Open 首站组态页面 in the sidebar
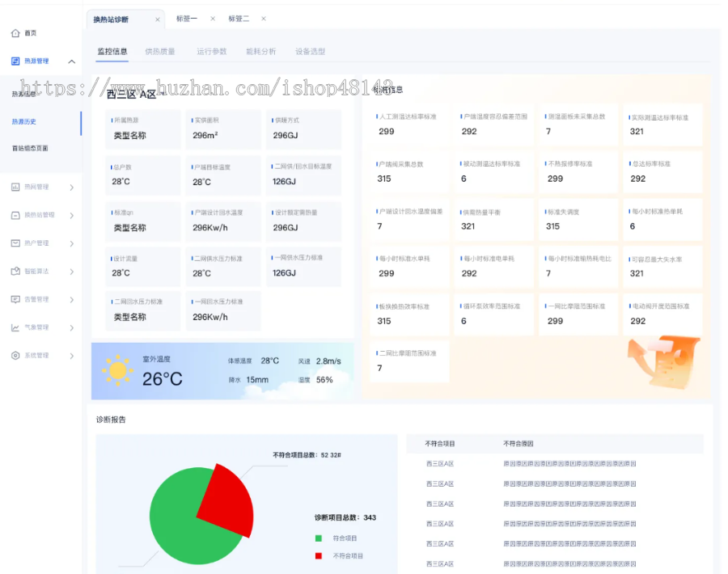The image size is (728, 574). 30,149
